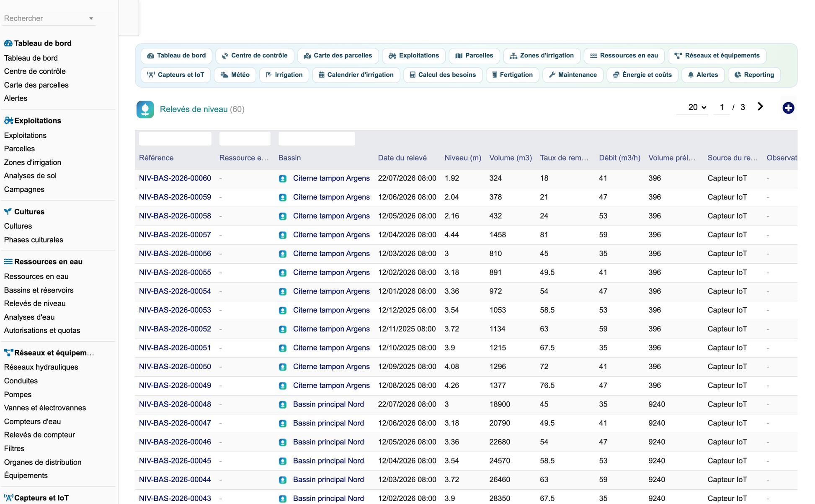Viewport: 815px width, 504px height.
Task: Open Centre de contrôle in sidebar
Action: coord(35,72)
